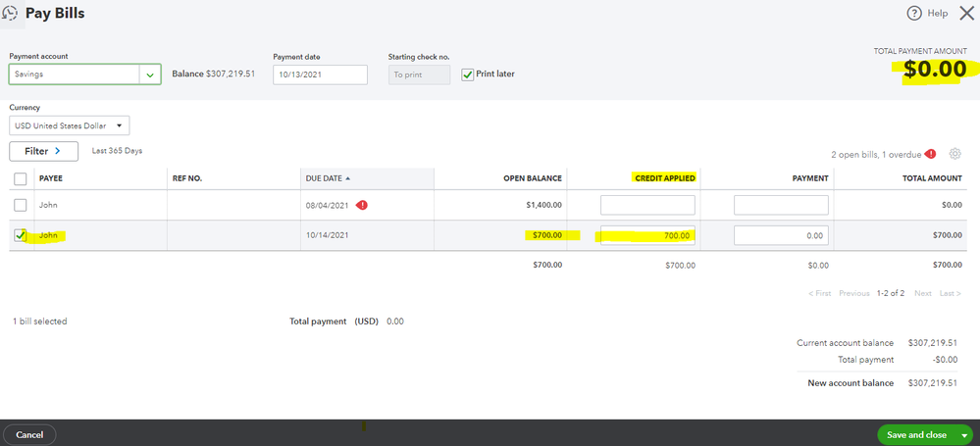Click the Last 365 Days filter text
980x446 pixels.
(117, 151)
